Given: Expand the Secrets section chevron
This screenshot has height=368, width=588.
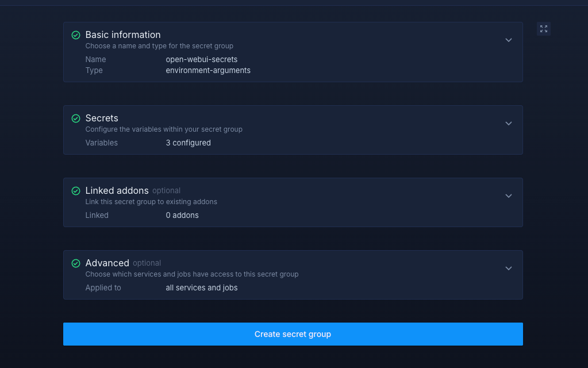Looking at the screenshot, I should click(x=508, y=124).
